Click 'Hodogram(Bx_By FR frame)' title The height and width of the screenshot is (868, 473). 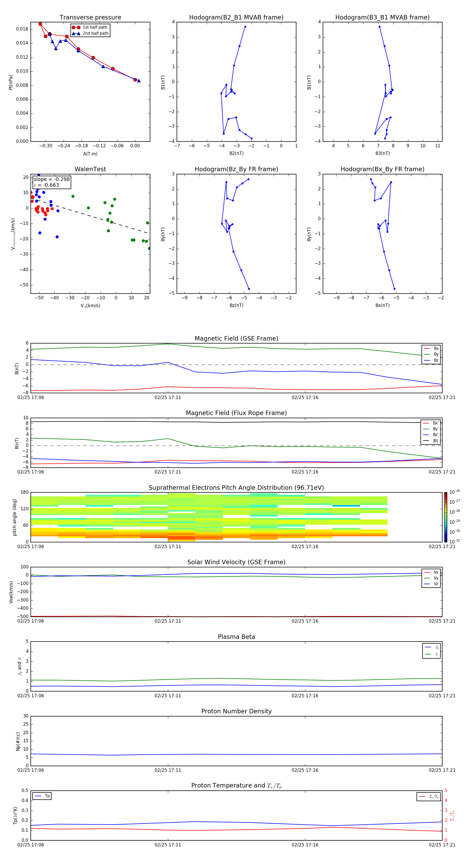[382, 169]
